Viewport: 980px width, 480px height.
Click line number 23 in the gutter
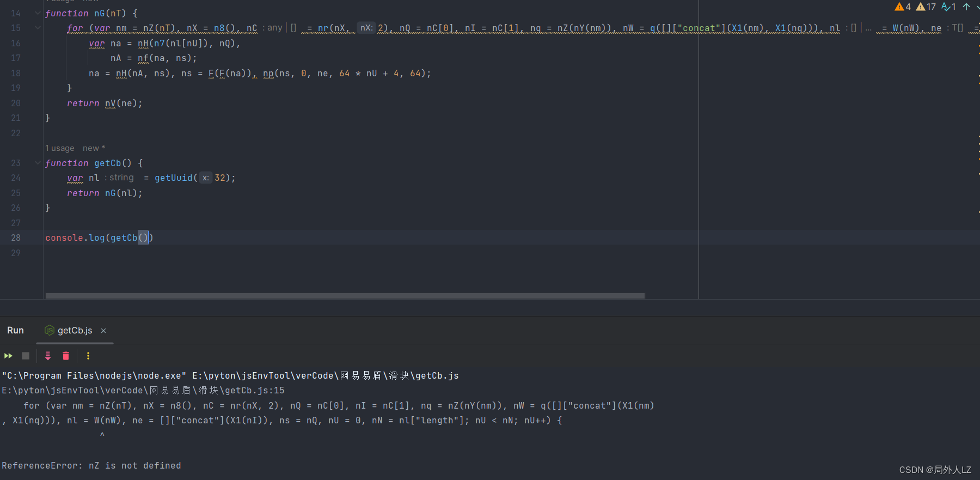(16, 163)
